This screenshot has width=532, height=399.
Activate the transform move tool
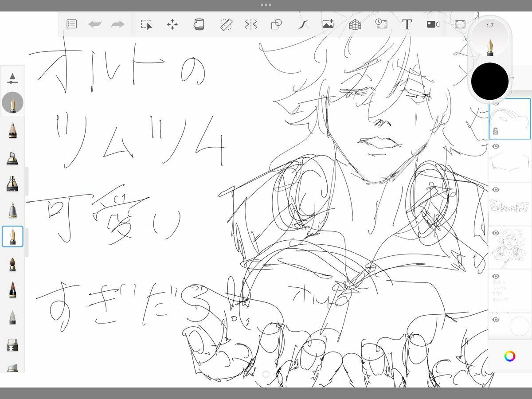click(x=172, y=24)
